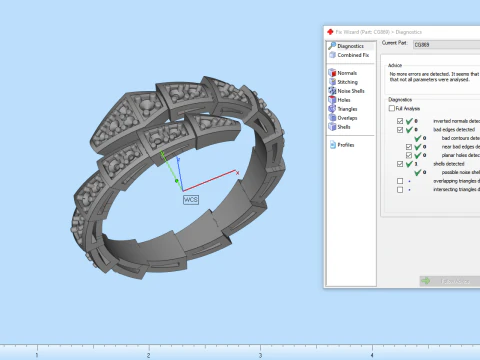The width and height of the screenshot is (480, 360).
Task: Toggle shells detected checkbox
Action: click(400, 164)
